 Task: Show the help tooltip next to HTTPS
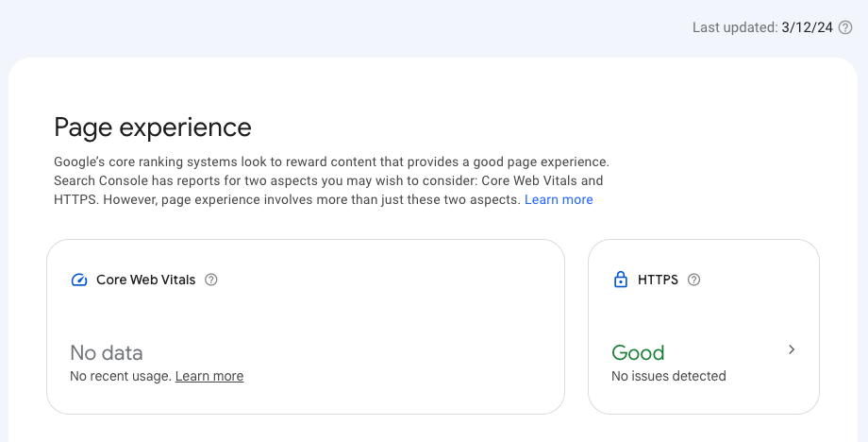point(694,280)
